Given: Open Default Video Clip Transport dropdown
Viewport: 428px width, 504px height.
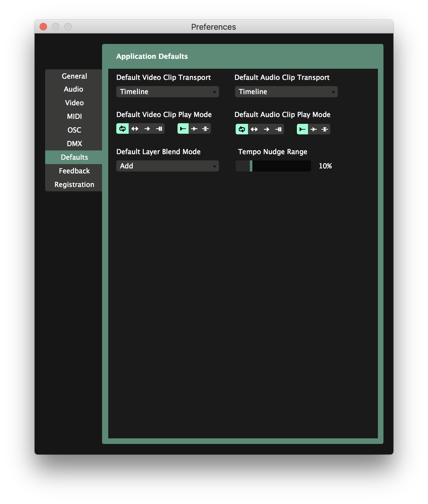Looking at the screenshot, I should pyautogui.click(x=167, y=92).
